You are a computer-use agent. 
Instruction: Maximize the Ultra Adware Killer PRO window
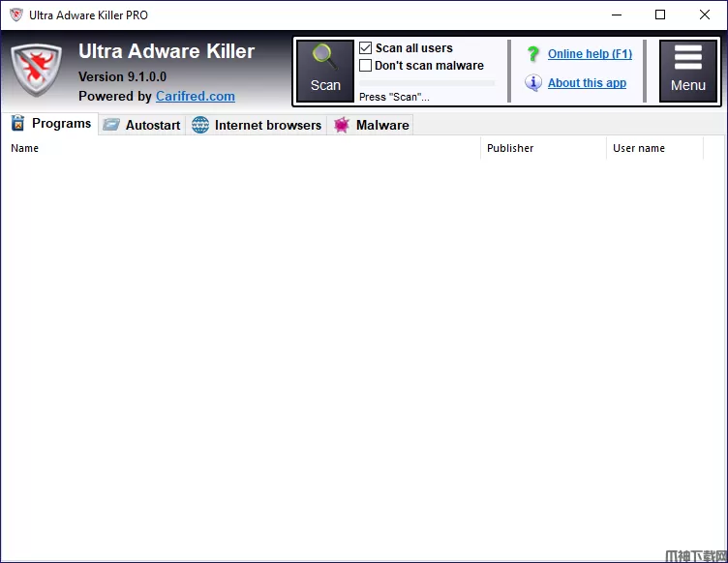[660, 15]
